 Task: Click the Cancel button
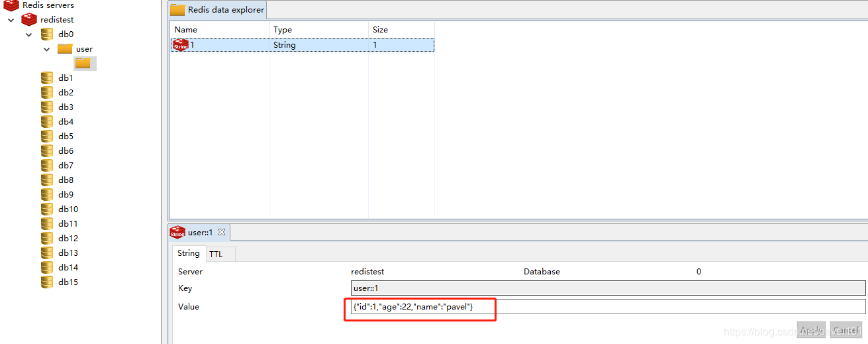pyautogui.click(x=845, y=330)
